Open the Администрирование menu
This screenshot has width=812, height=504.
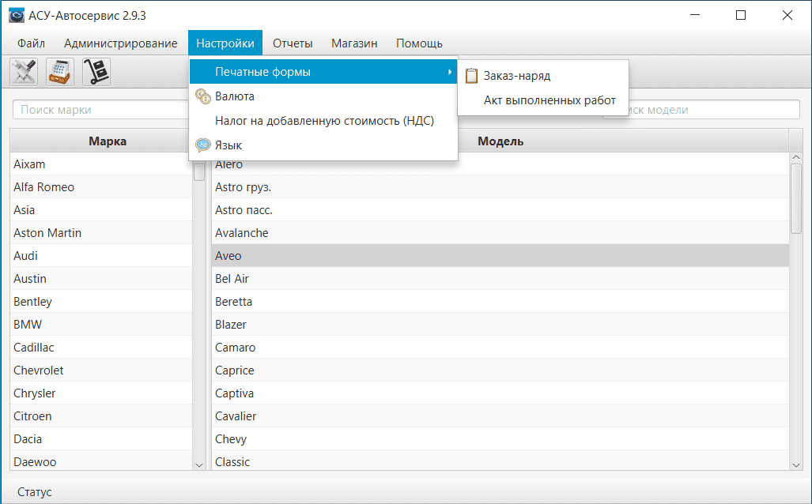(x=121, y=43)
